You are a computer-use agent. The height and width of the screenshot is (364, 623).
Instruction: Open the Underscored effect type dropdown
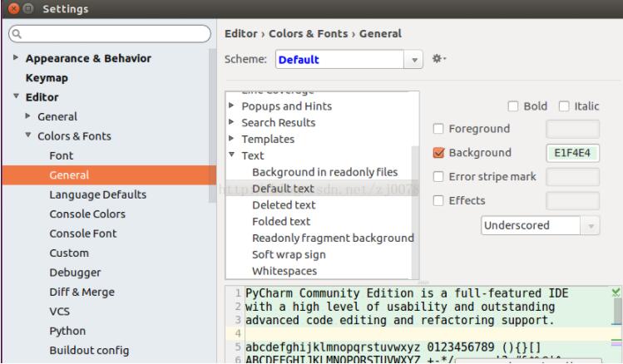point(540,225)
